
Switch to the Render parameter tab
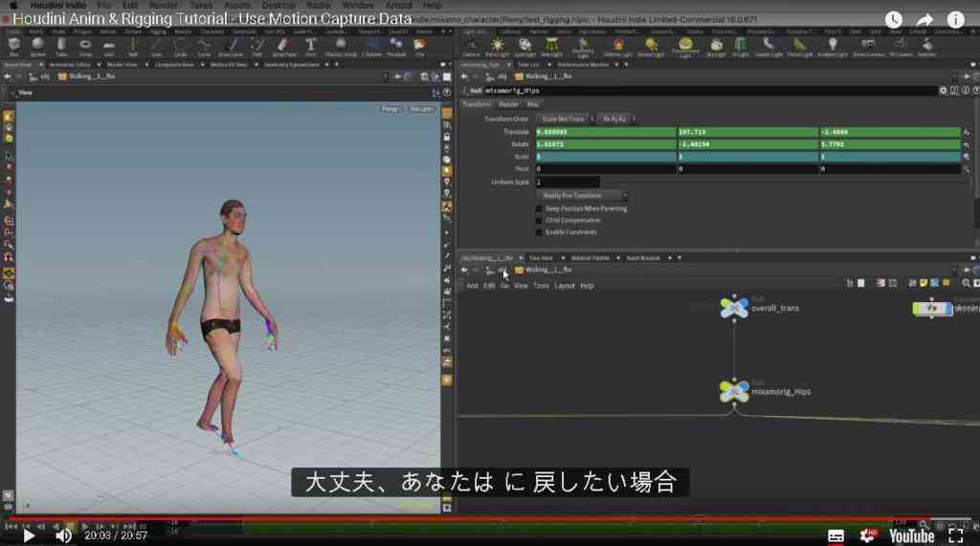point(508,104)
